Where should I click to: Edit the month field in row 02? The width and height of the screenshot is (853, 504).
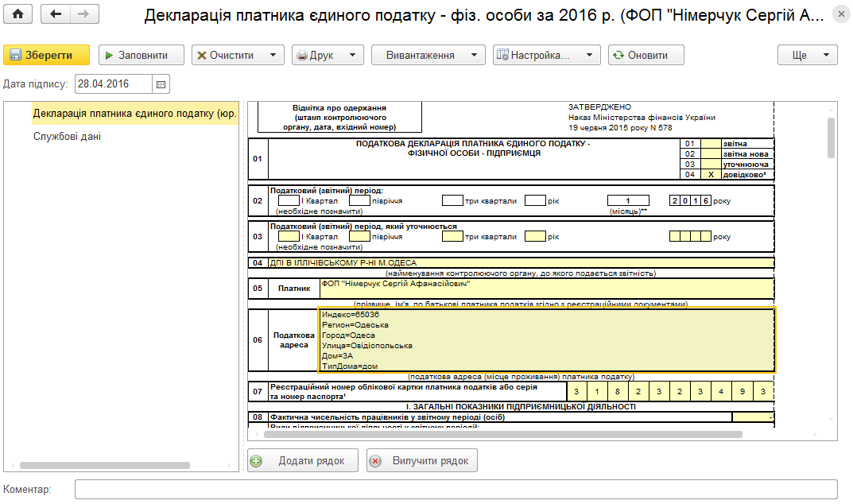click(628, 201)
